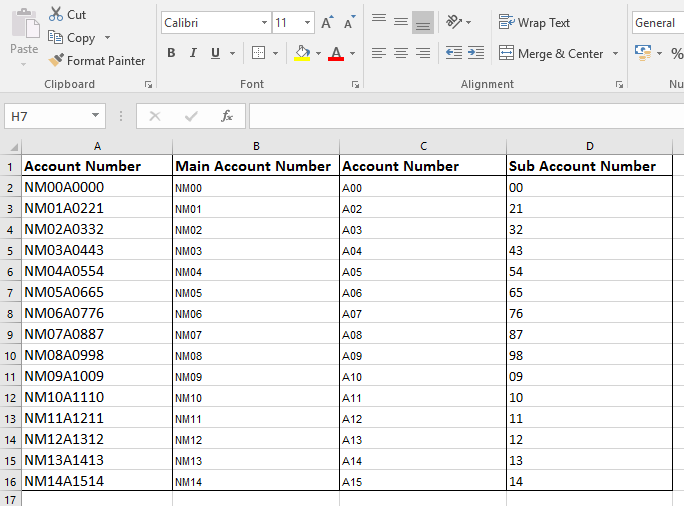Screen dimensions: 684x506
Task: Open Alignment dialog launcher
Action: (x=619, y=85)
